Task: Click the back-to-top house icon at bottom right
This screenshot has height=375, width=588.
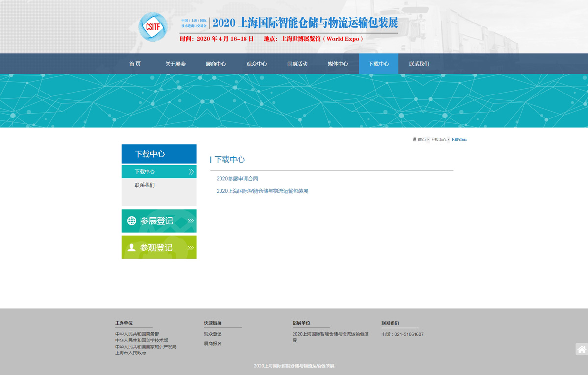Action: tap(581, 350)
